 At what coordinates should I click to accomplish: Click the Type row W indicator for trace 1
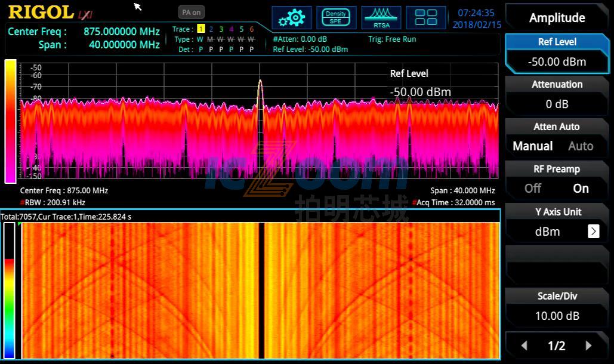(x=200, y=39)
